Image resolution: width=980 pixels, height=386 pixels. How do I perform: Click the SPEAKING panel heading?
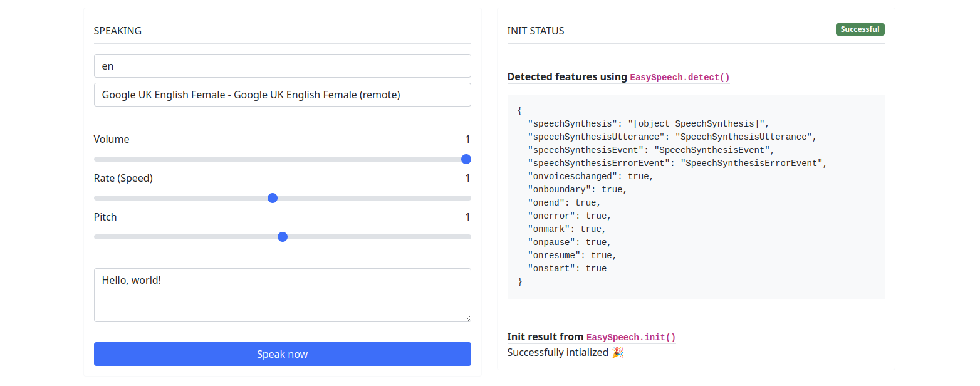(118, 31)
